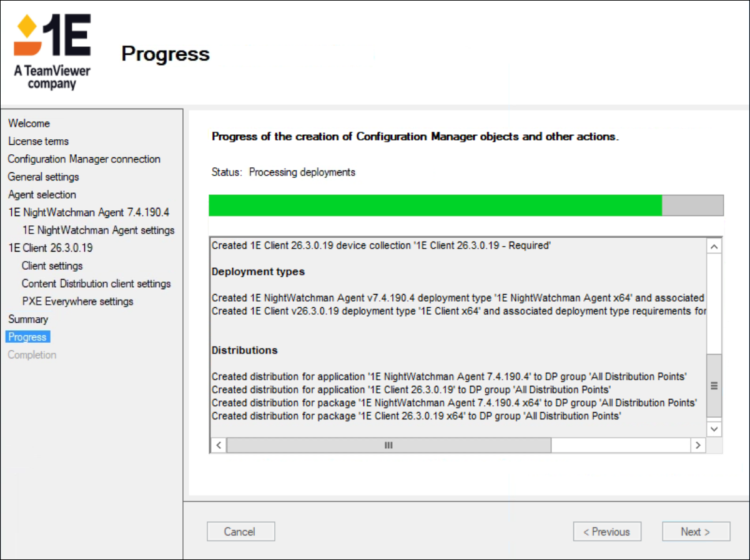
Task: Click the vertical scrollbar thumb in log
Action: (x=714, y=386)
